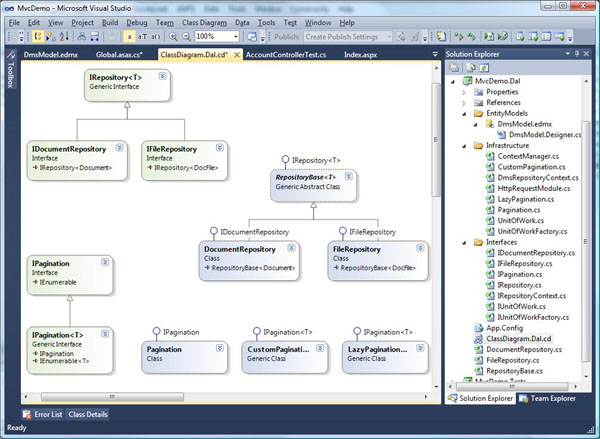
Task: Click the Adjust Shapes Width toolbar icon
Action: click(x=95, y=36)
